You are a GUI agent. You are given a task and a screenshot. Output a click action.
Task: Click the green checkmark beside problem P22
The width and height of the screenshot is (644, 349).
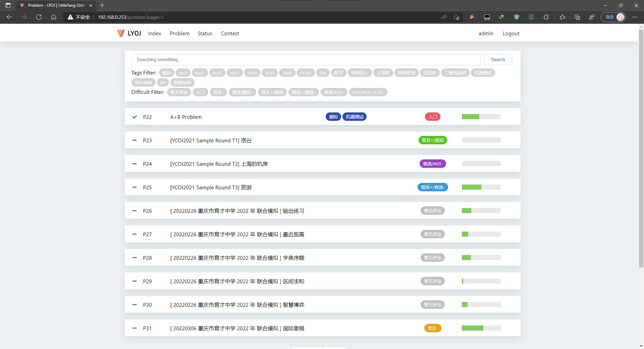[134, 117]
